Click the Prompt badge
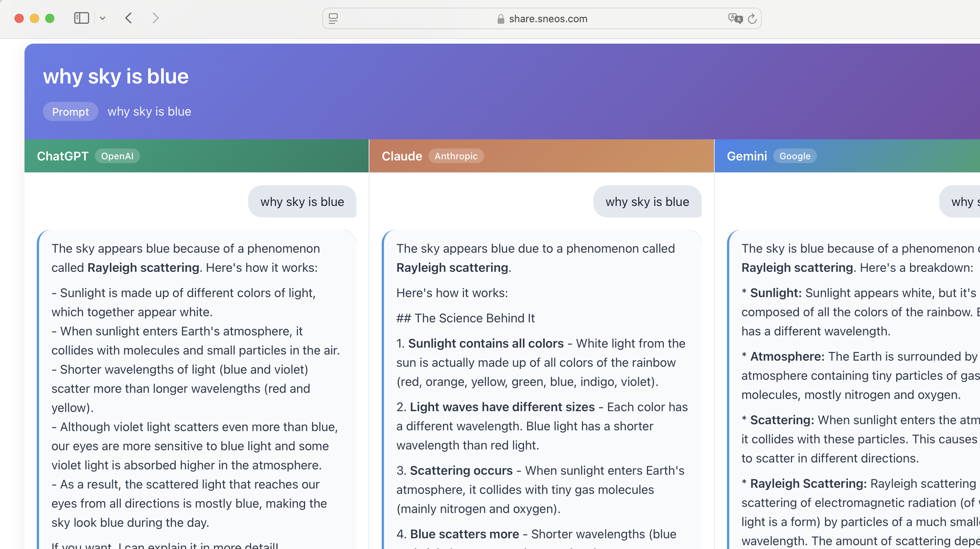The image size is (980, 549). coord(70,111)
